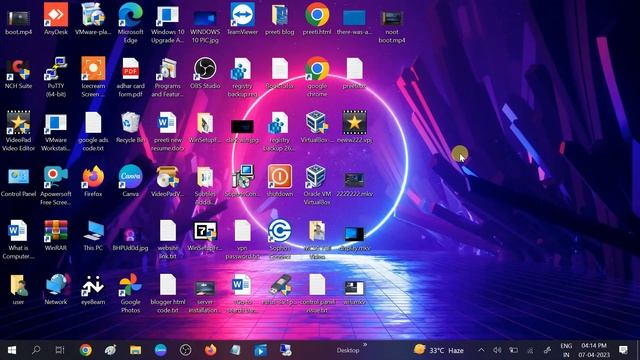Viewport: 640px width, 360px height.
Task: Open the registry backup.reg file
Action: (x=242, y=77)
